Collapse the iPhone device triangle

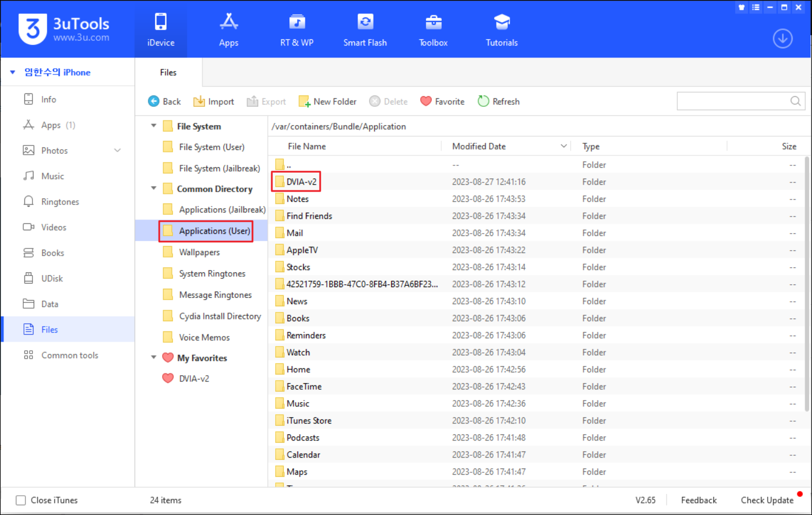point(13,72)
